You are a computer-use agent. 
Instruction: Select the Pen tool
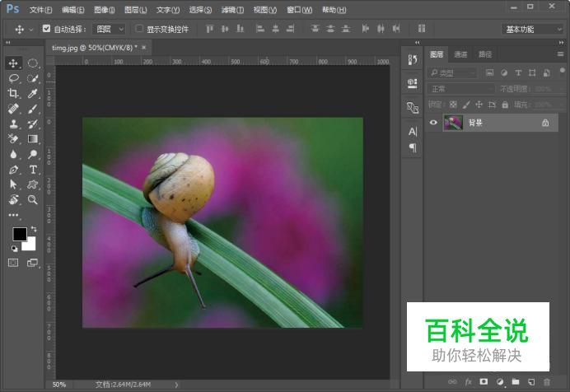click(14, 169)
